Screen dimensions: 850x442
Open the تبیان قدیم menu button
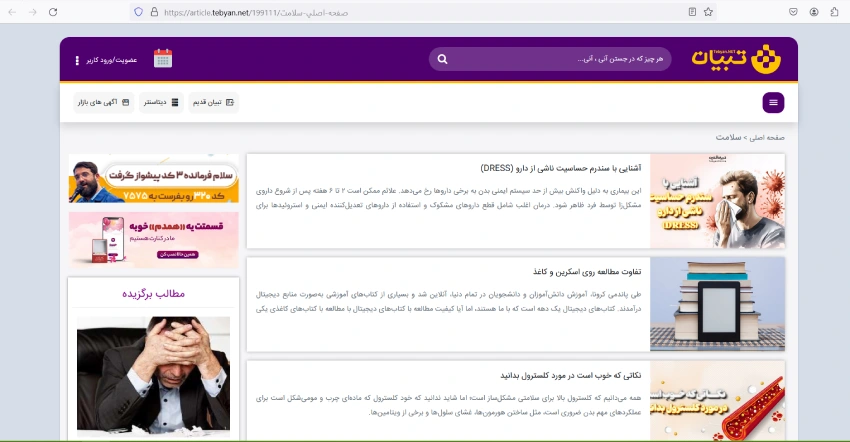(x=214, y=103)
